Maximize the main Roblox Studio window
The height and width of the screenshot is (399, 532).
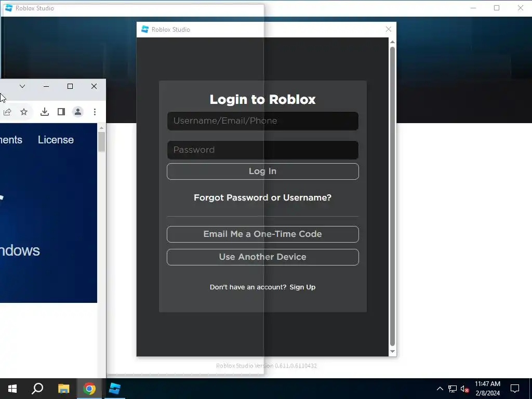coord(497,8)
